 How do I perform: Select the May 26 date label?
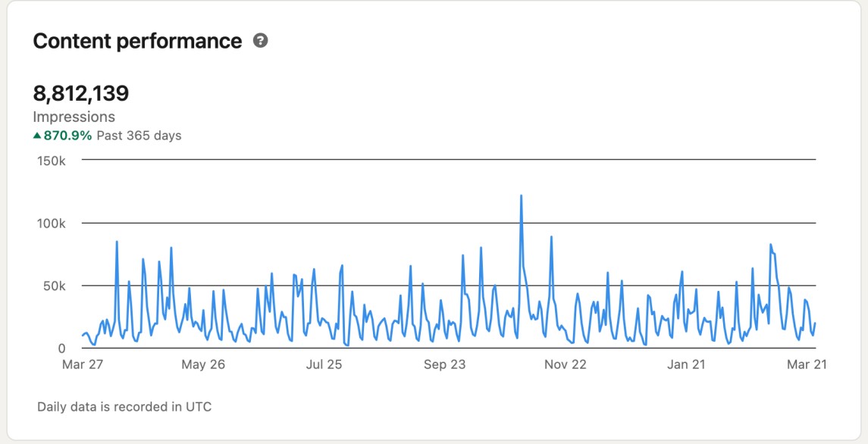[203, 364]
